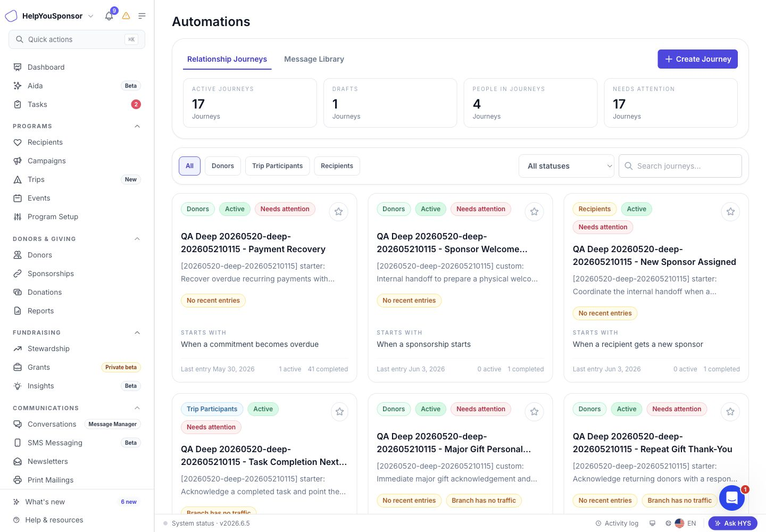This screenshot has height=532, width=766.
Task: Collapse the Donors & Giving section
Action: [x=137, y=239]
